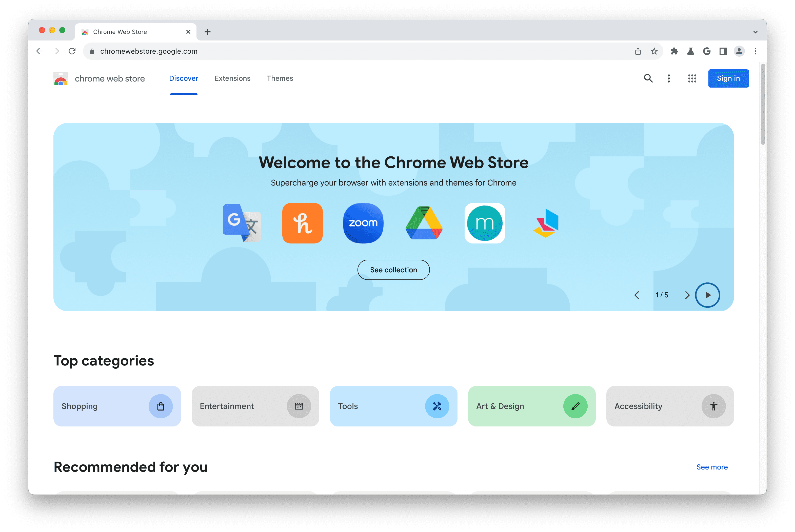Click the search icon in Chrome Web Store
Viewport: 795px width, 532px height.
(x=649, y=78)
